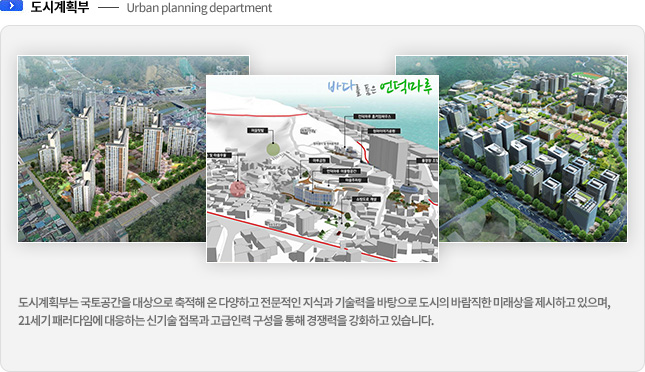The height and width of the screenshot is (372, 645).
Task: Click the topmost black label near the sea
Action: 375,116
